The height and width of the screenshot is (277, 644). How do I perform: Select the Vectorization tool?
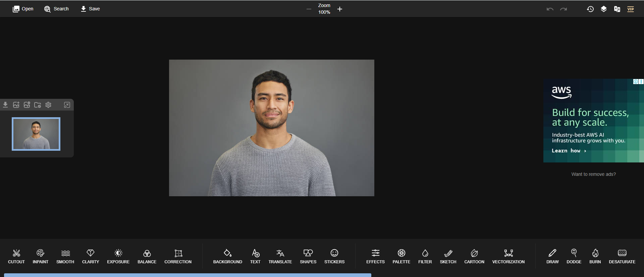tap(508, 257)
